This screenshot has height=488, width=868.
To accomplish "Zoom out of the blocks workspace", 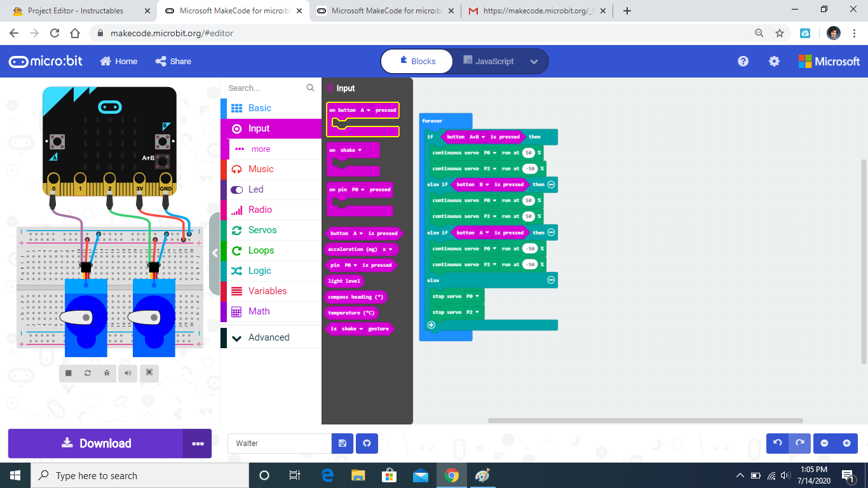I will pos(824,444).
